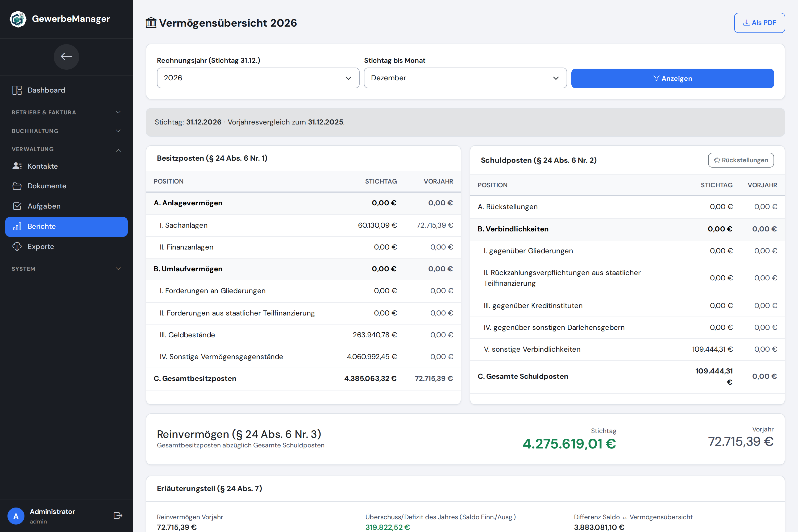Click the Sachanlagen Vorjahr value 72.715,39 €
This screenshot has height=532, width=798.
click(435, 225)
